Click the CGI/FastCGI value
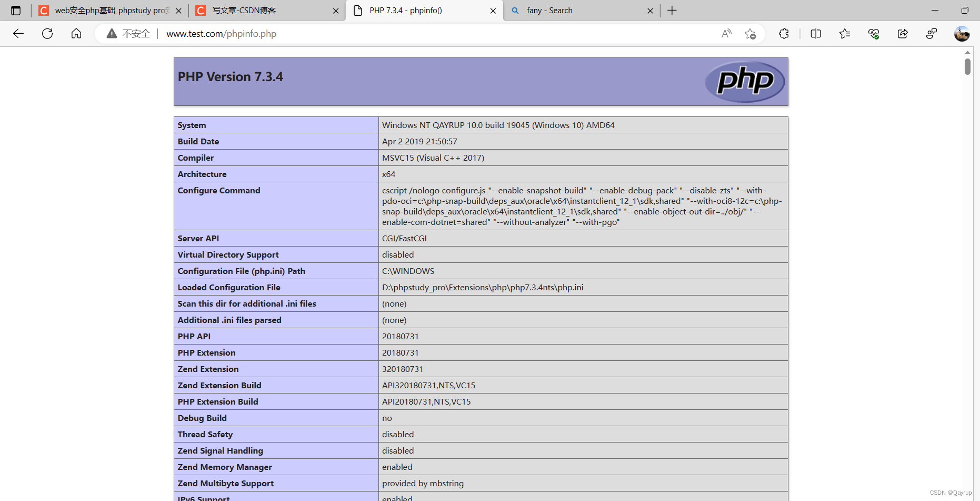Viewport: 980px width, 501px height. [x=404, y=239]
